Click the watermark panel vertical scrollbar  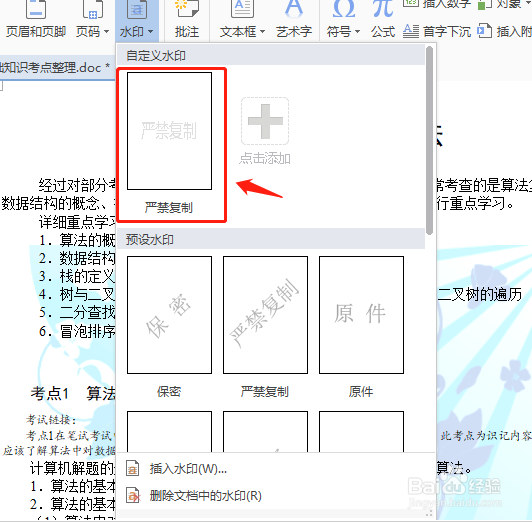[429, 141]
